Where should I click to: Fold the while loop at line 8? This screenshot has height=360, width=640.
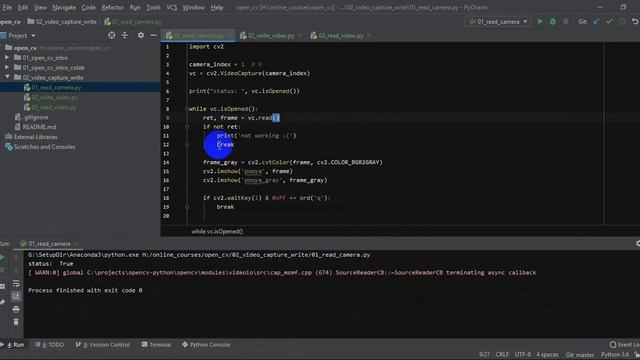coord(187,109)
